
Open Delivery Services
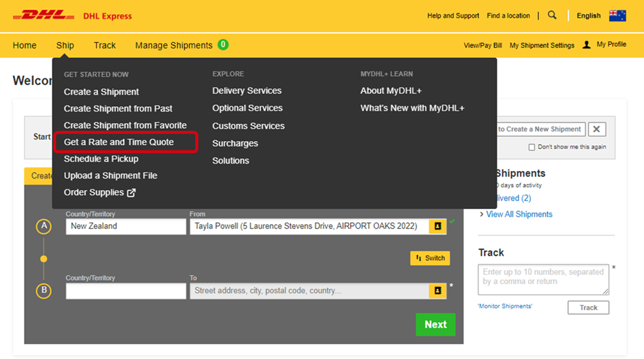point(247,91)
